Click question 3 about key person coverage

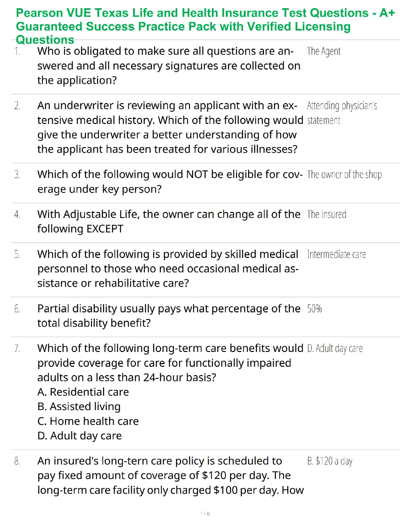[x=170, y=182]
